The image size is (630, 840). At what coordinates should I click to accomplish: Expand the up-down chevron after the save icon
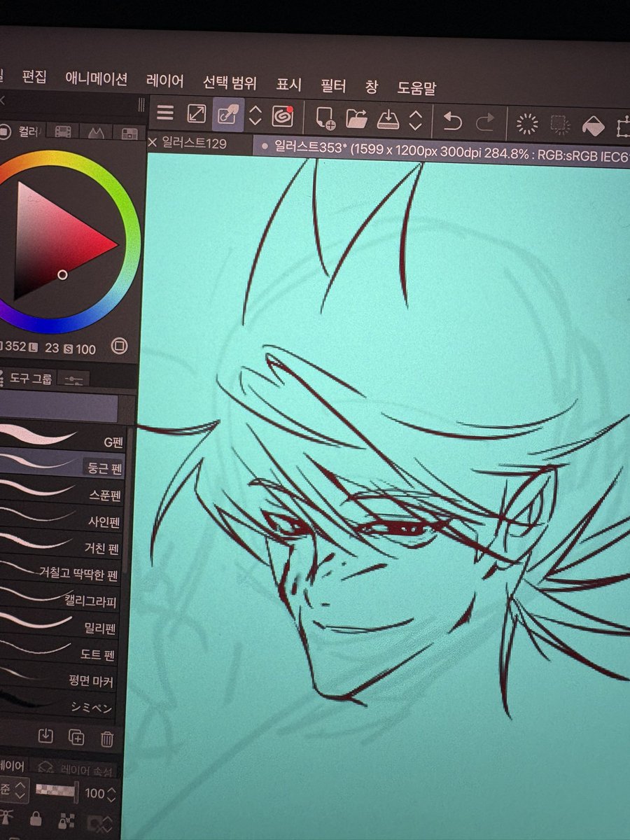(415, 120)
